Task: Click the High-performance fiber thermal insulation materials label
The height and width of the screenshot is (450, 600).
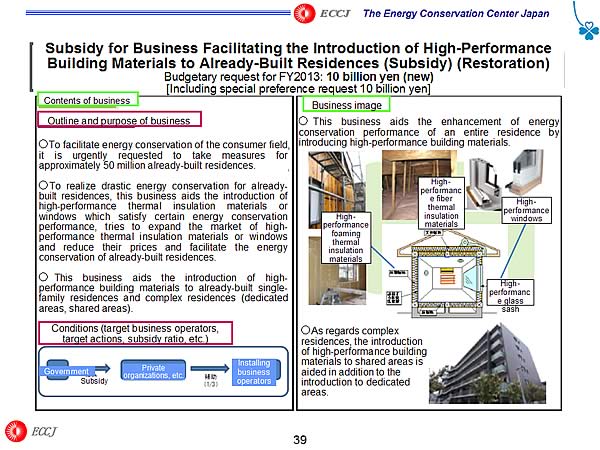Action: [441, 203]
